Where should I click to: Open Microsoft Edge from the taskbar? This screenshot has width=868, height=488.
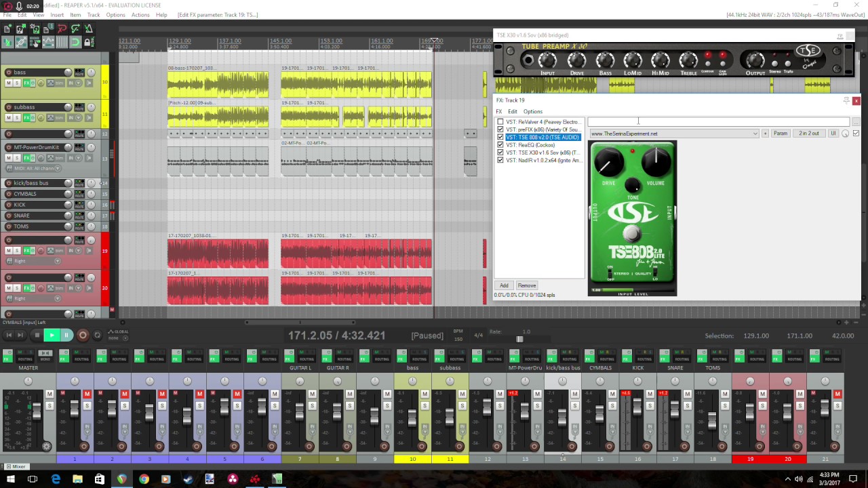tap(56, 479)
